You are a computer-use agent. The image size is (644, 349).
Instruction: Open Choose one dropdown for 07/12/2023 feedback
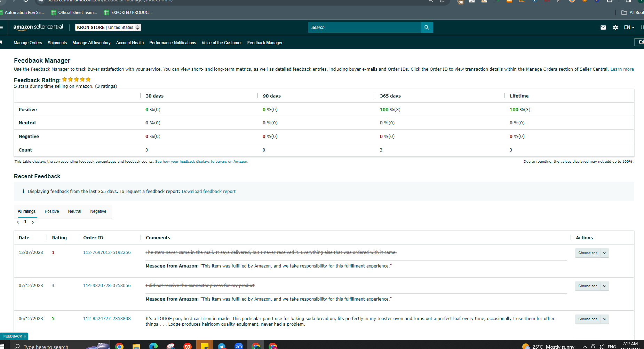click(x=592, y=286)
